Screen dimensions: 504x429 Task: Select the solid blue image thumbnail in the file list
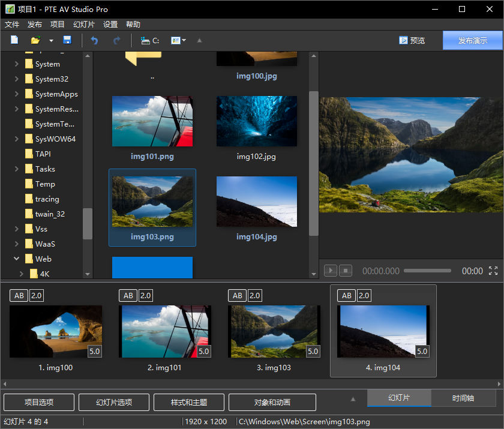(152, 268)
